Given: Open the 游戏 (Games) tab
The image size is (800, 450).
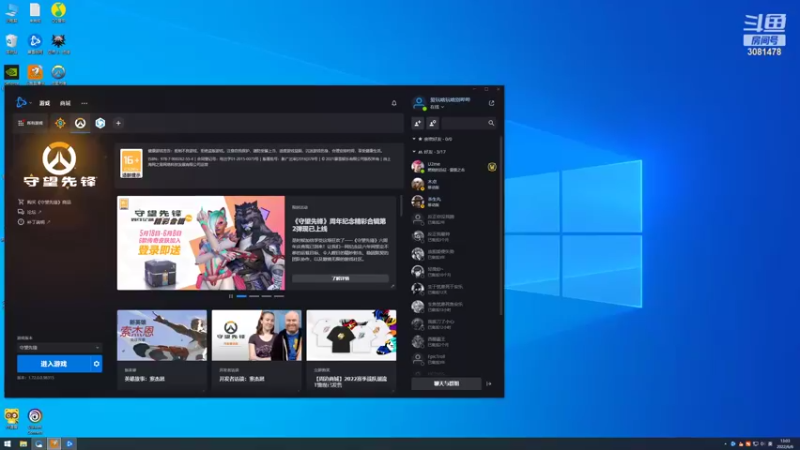Looking at the screenshot, I should tap(45, 103).
